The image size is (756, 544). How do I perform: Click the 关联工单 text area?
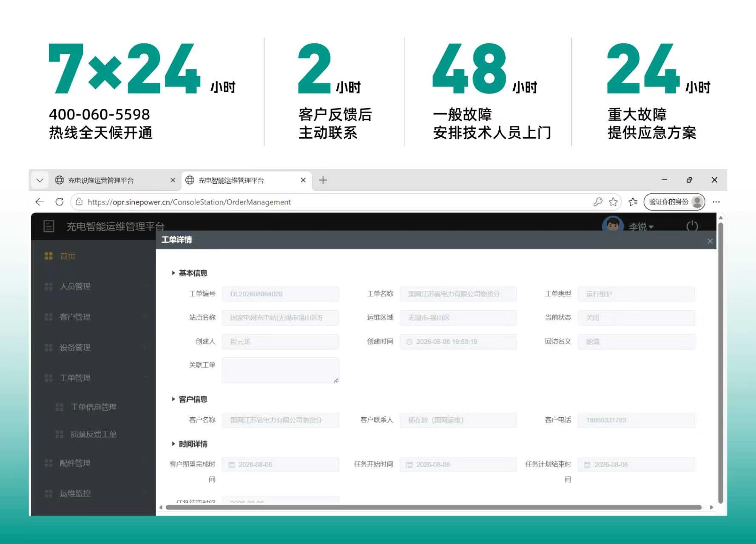tap(281, 370)
